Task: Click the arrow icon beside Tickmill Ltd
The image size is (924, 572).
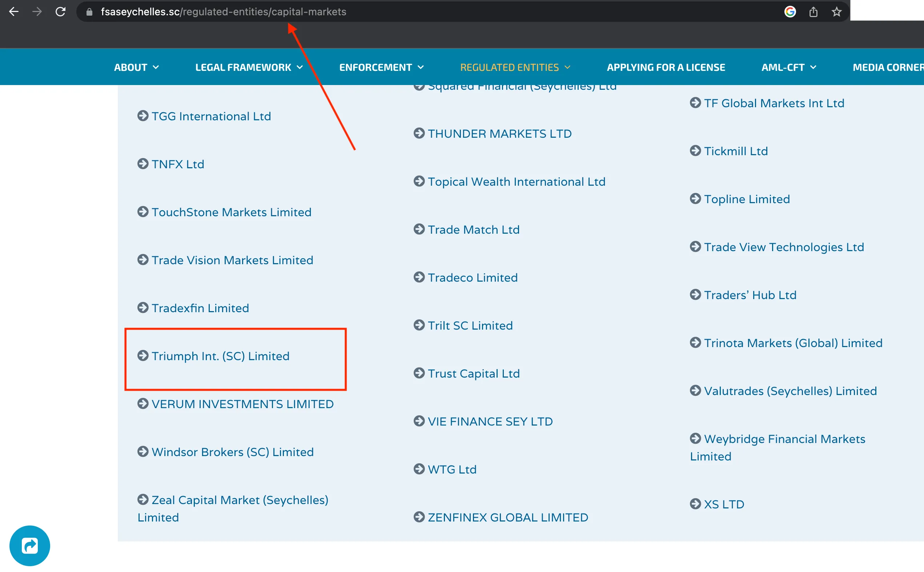Action: click(695, 150)
